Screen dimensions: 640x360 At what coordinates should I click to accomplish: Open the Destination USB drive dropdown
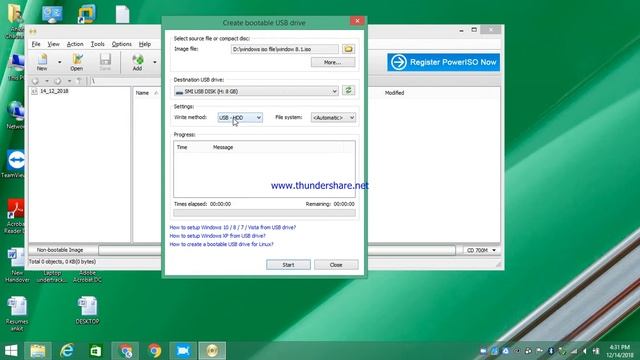pyautogui.click(x=256, y=91)
